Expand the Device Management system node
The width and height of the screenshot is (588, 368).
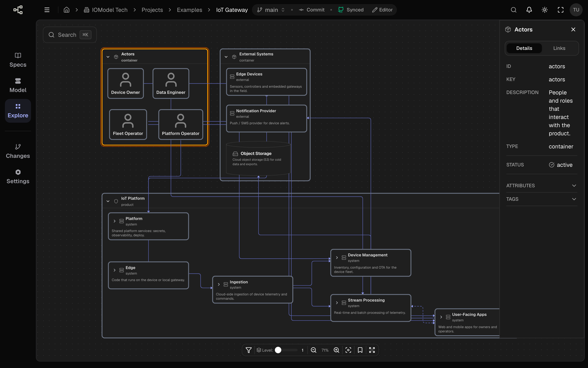[x=337, y=258]
